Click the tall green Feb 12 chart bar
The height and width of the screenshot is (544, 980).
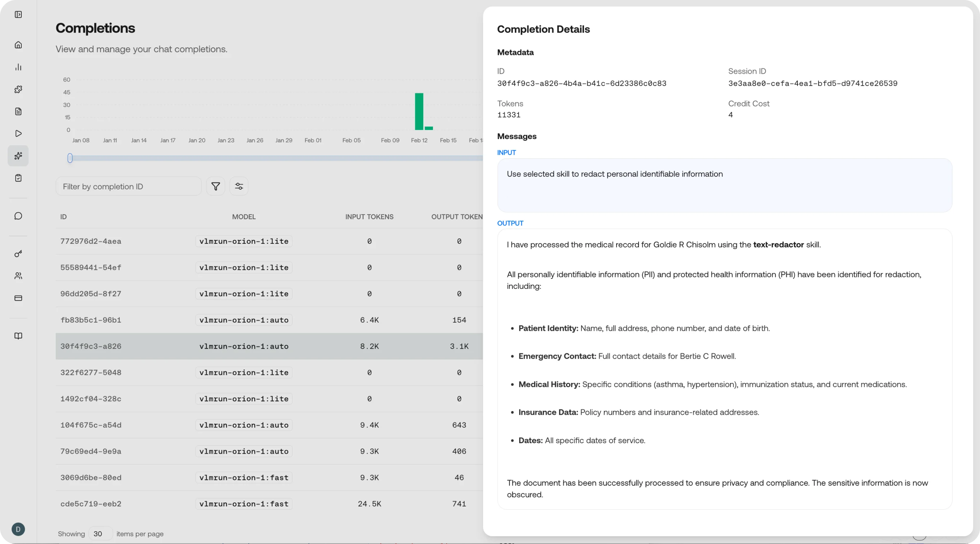click(x=419, y=112)
